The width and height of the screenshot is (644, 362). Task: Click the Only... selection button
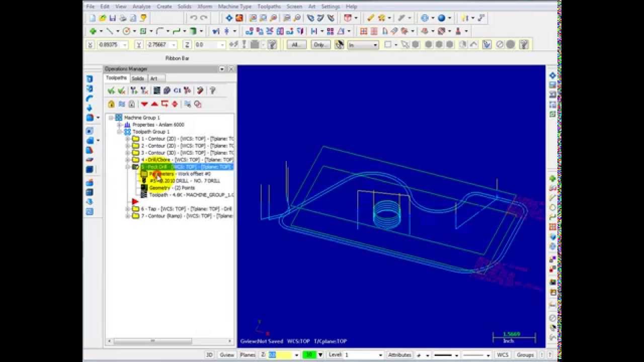coord(319,45)
